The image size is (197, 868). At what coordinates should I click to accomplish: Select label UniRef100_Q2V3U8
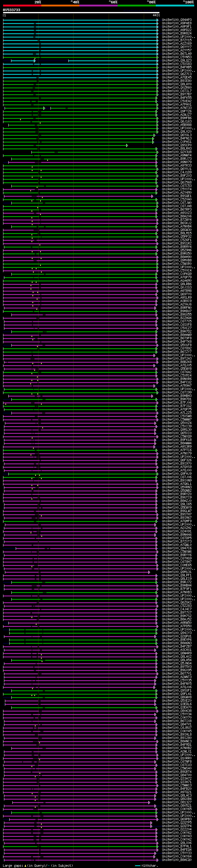click(x=177, y=152)
